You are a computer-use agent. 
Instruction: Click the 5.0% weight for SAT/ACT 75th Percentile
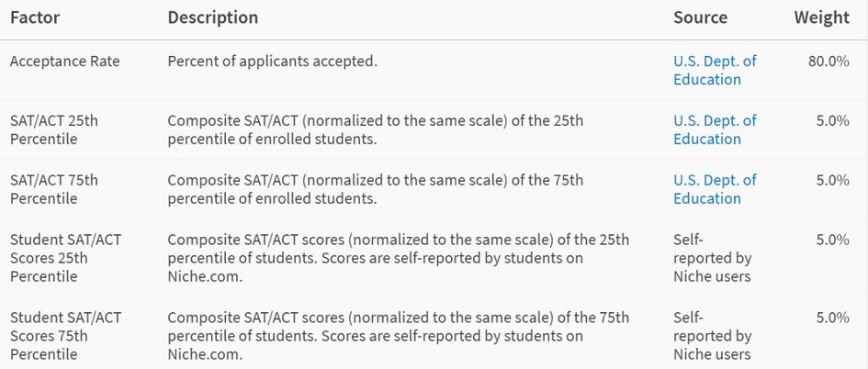click(x=832, y=180)
